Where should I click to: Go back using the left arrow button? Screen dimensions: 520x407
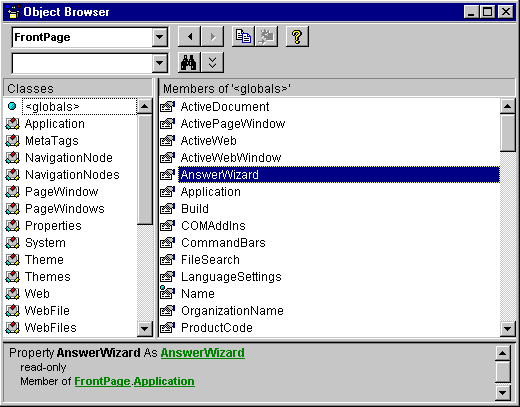[189, 36]
